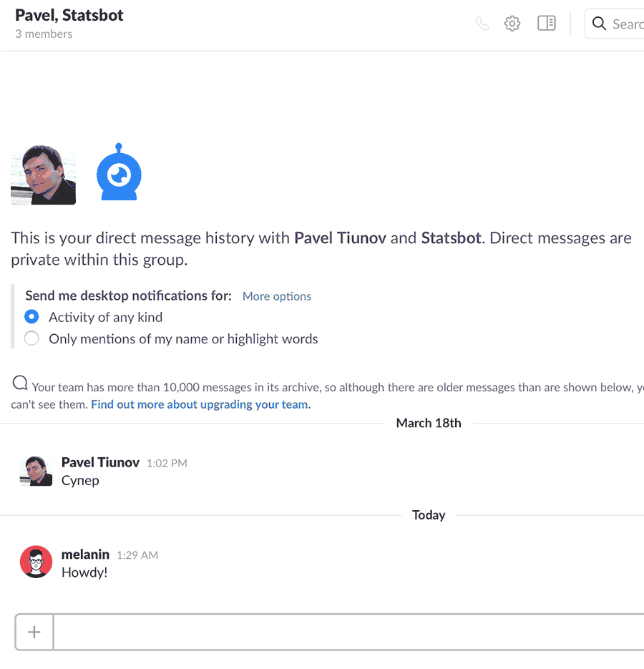Click the message input field
This screenshot has width=644, height=669.
tap(348, 632)
